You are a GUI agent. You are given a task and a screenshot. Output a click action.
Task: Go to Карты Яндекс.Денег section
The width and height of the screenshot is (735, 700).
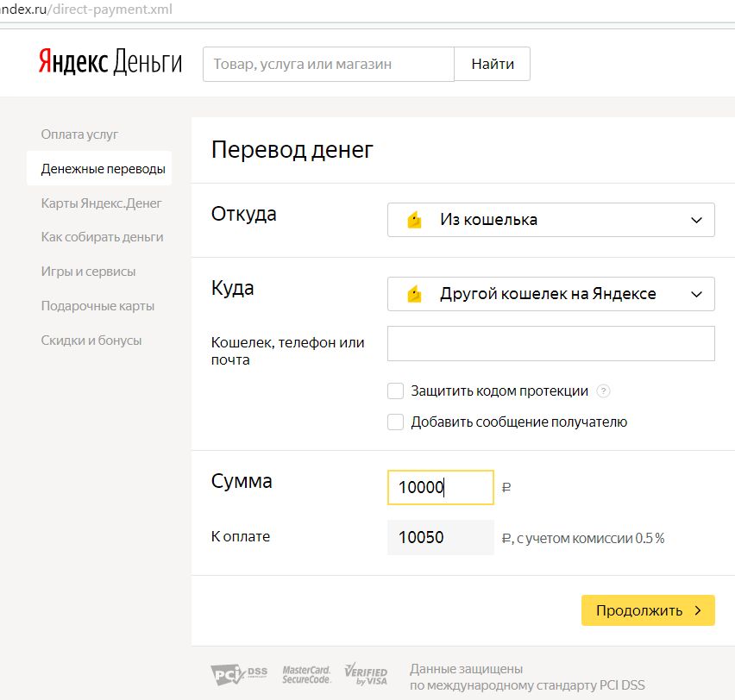point(101,203)
